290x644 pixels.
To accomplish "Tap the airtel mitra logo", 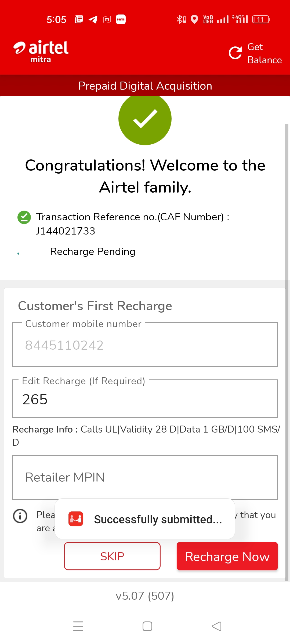I will tap(41, 52).
